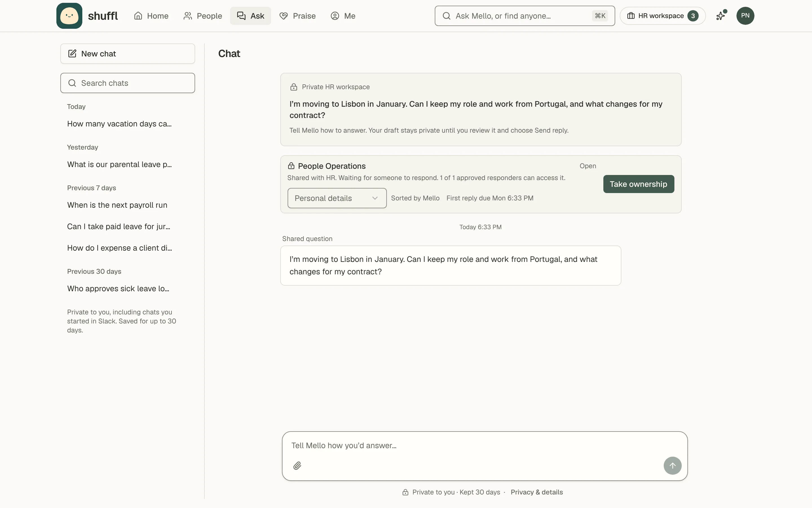Click the magnifier icon in Search chats
The width and height of the screenshot is (812, 508).
coord(72,83)
